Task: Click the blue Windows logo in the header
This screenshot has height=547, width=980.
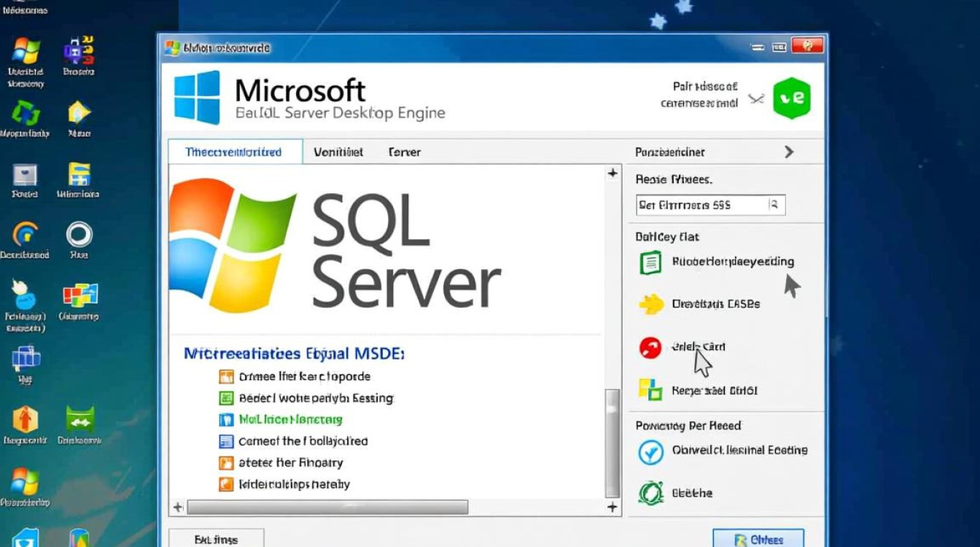Action: pos(197,97)
